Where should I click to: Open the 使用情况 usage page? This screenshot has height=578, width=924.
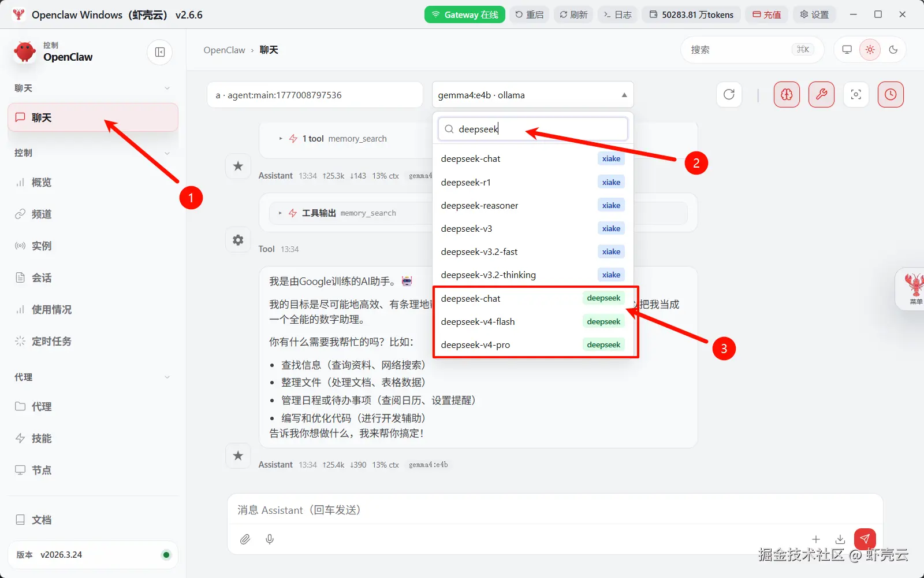pos(93,309)
